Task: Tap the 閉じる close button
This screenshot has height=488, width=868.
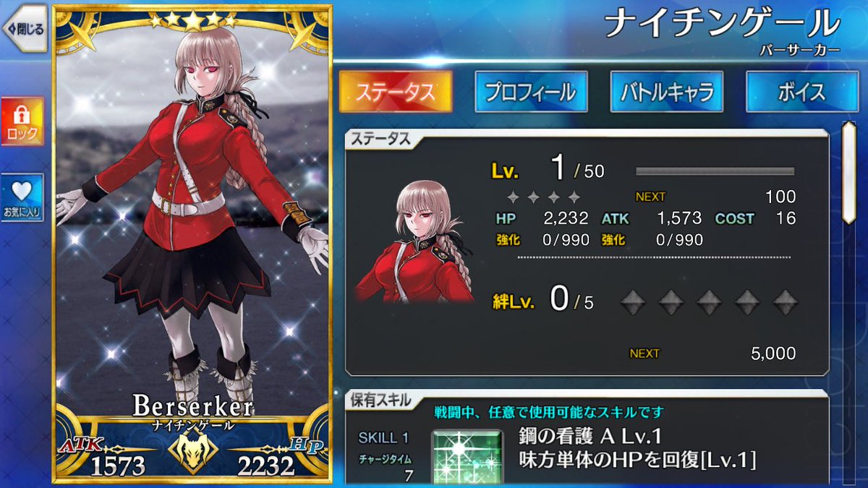Action: [24, 29]
